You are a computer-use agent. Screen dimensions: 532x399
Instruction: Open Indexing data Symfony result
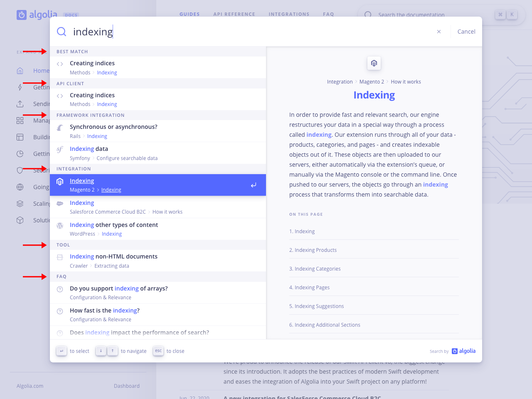pos(158,153)
